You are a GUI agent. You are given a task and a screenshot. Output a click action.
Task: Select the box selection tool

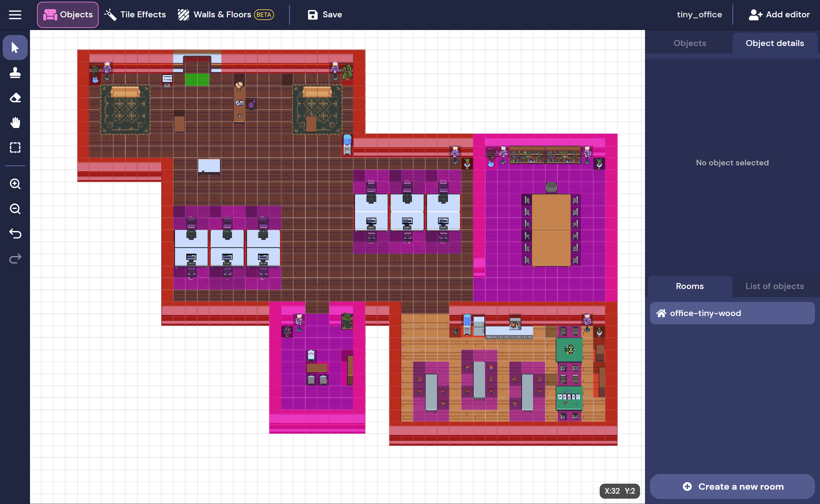(x=15, y=147)
